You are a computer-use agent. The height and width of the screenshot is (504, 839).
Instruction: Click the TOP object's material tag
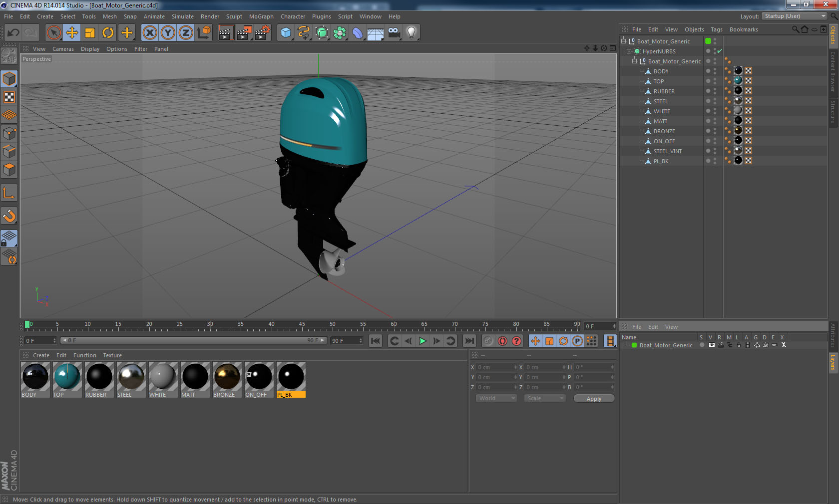tap(738, 81)
